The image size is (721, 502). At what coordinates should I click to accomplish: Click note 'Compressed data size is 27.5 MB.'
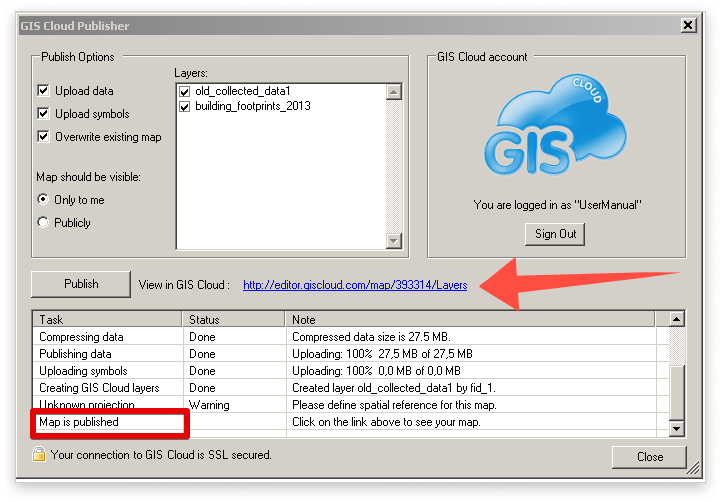tap(371, 337)
